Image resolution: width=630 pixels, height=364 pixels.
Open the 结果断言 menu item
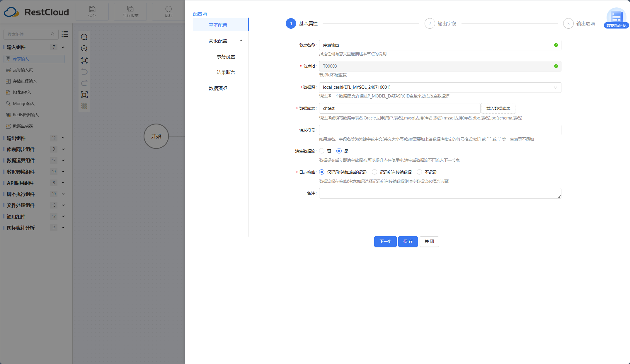226,72
